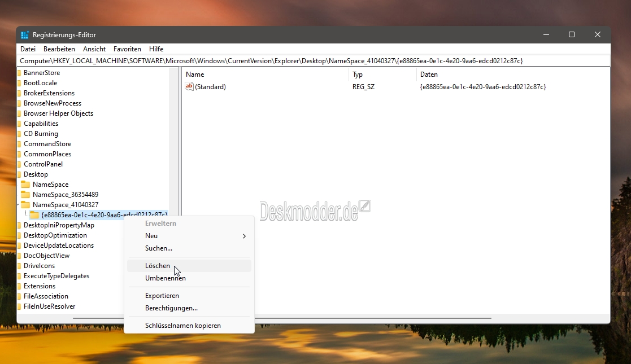
Task: Open the Ansicht menu
Action: click(x=94, y=49)
